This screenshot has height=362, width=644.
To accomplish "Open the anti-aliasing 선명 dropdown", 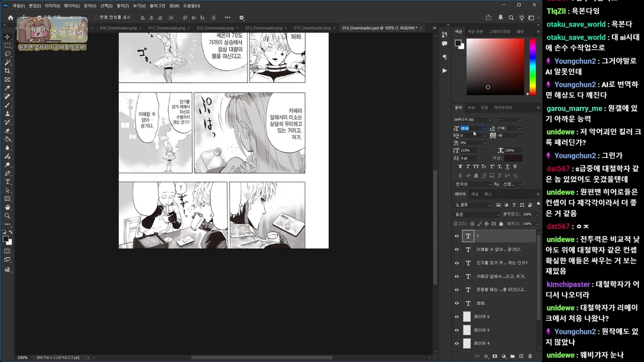I will (x=512, y=184).
